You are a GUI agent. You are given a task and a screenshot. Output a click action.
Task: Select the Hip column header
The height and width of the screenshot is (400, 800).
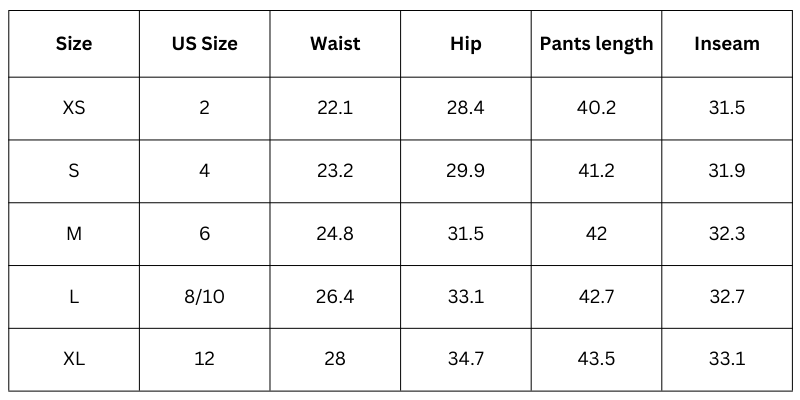pyautogui.click(x=465, y=44)
